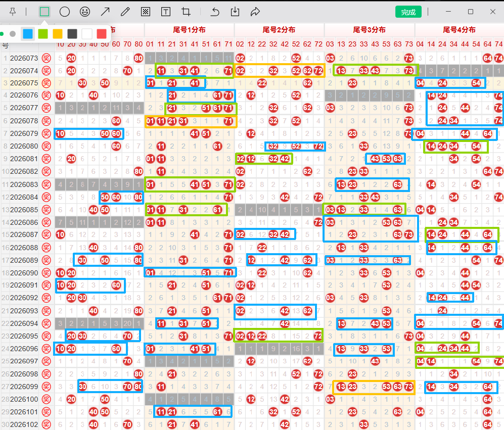The width and height of the screenshot is (504, 430).
Task: Click column header 72 under 尾号2分布
Action: 318,44
